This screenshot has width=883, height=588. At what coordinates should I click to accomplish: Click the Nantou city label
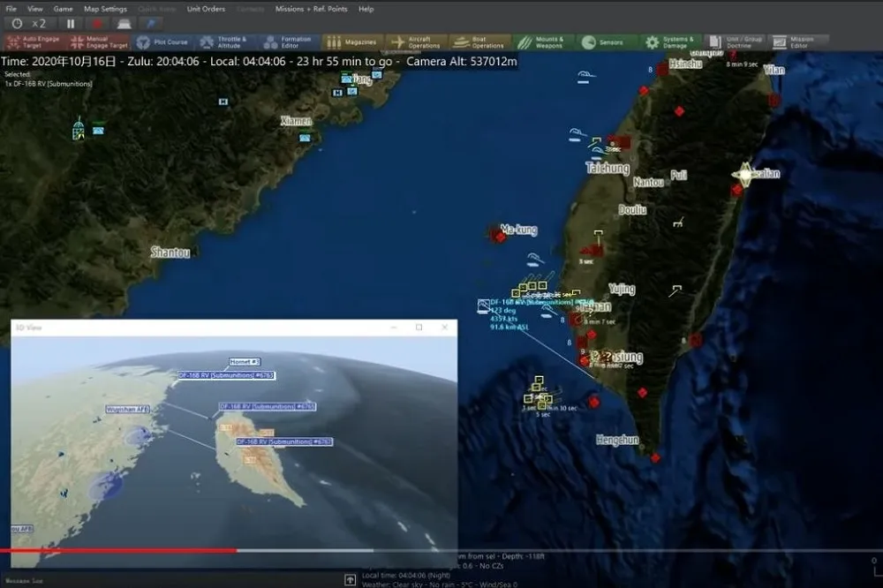649,182
